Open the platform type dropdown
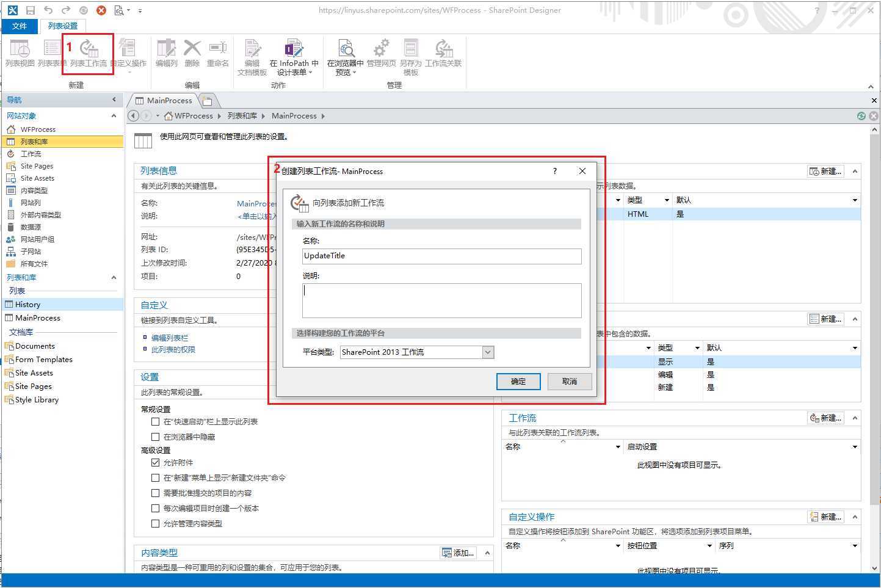The height and width of the screenshot is (588, 881). point(487,352)
